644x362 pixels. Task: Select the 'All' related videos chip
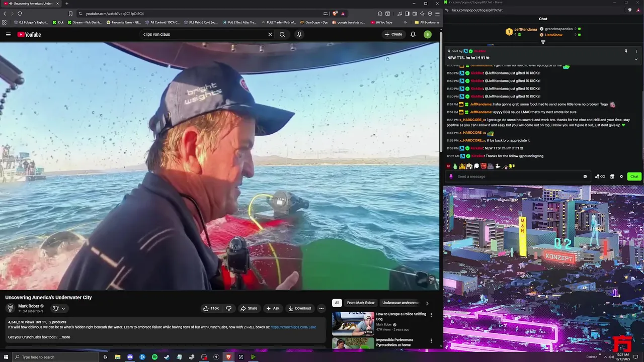point(337,303)
